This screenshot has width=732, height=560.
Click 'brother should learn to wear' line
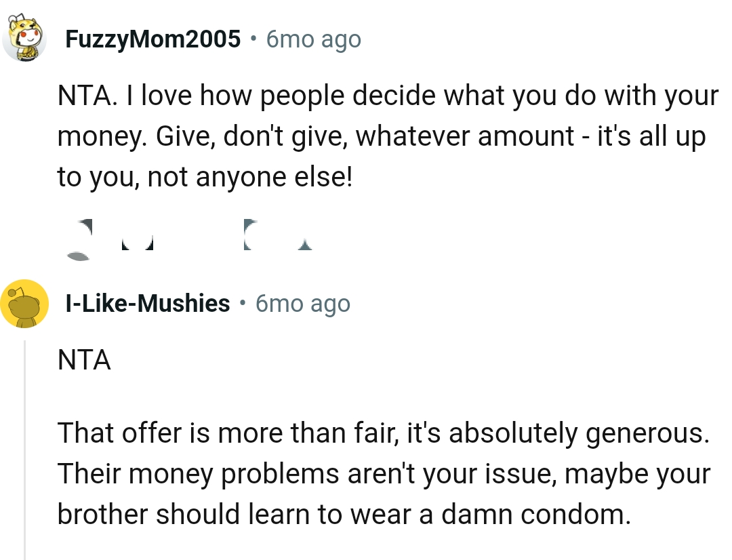point(344,514)
